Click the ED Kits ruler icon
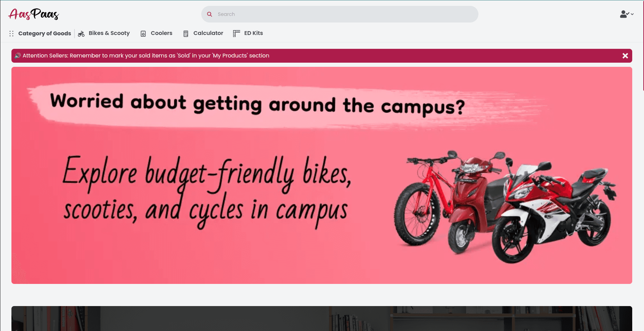The height and width of the screenshot is (331, 644). 236,34
